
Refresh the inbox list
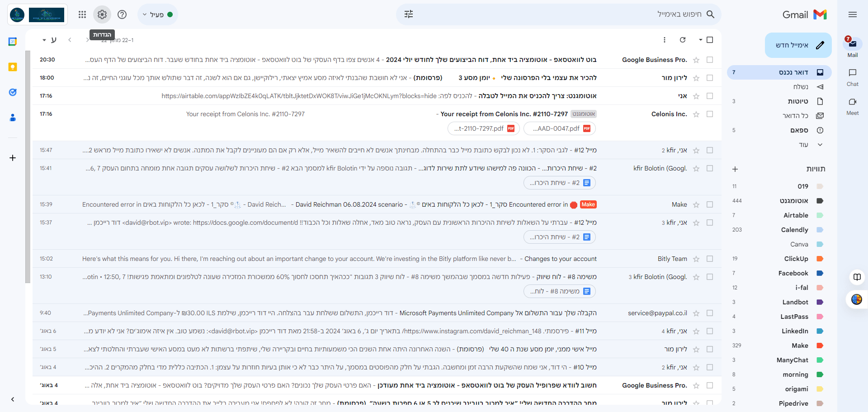[x=683, y=40]
